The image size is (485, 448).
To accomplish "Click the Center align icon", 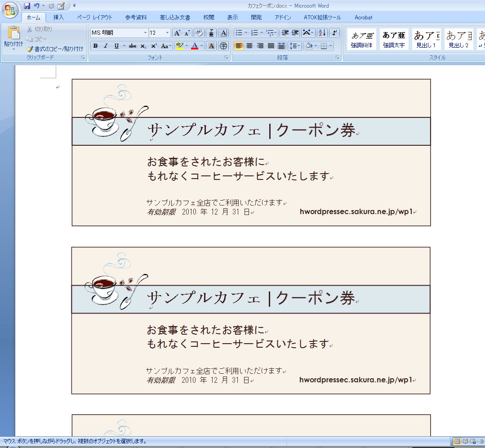I will (x=249, y=46).
